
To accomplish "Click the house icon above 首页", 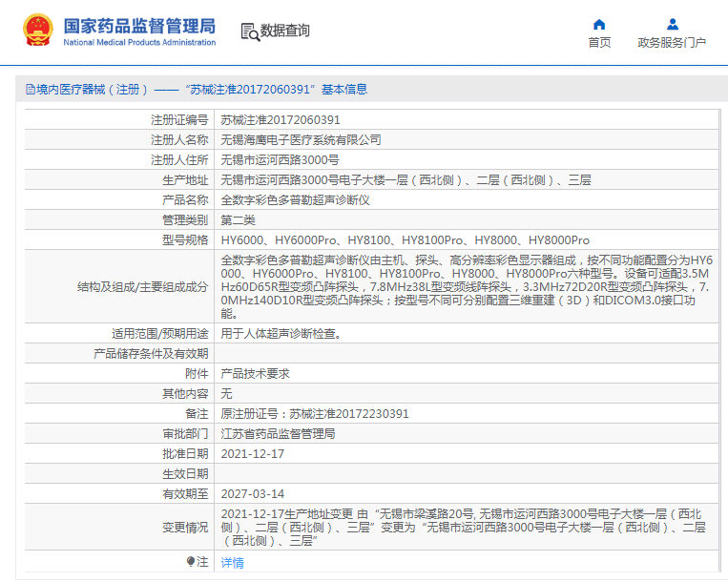I will pyautogui.click(x=599, y=24).
